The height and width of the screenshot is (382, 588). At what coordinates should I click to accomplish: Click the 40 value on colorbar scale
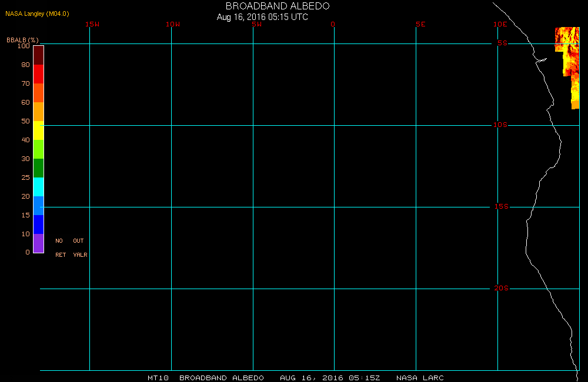[25, 139]
